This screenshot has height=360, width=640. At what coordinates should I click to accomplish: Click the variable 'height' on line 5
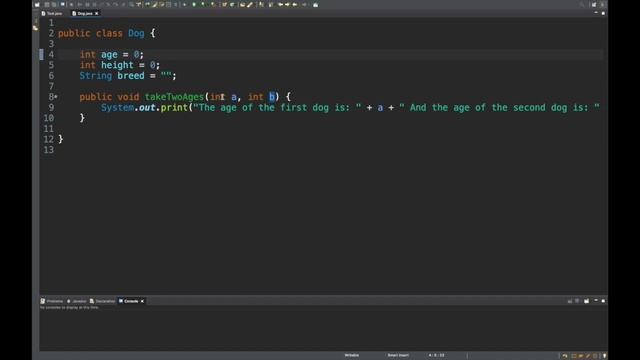tap(118, 65)
